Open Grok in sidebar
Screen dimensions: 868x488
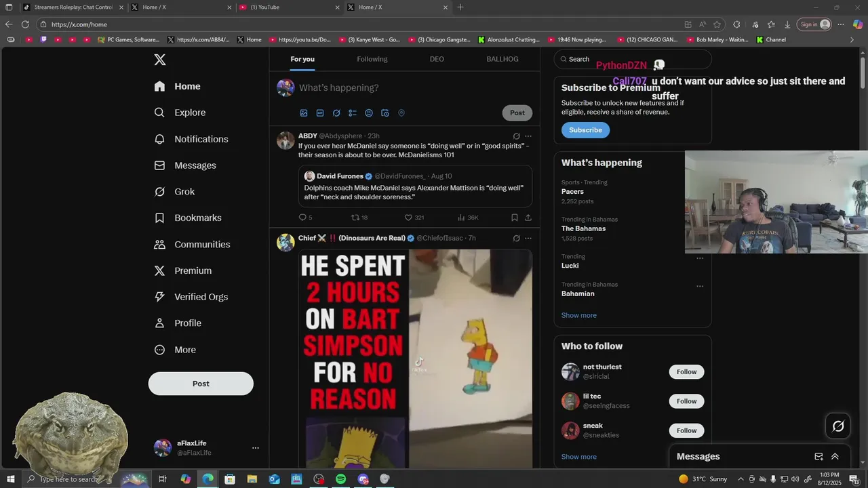coord(175,192)
